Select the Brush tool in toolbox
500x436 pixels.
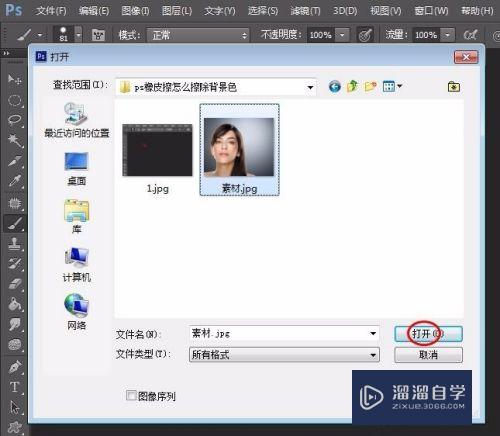(14, 223)
